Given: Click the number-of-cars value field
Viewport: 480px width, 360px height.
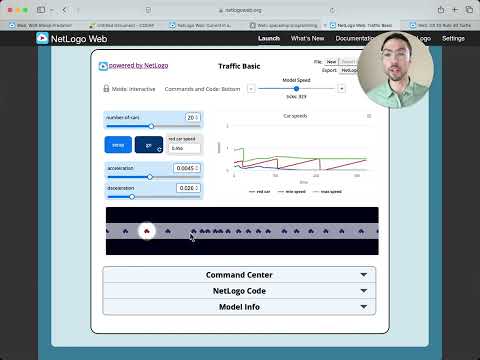Looking at the screenshot, I should (193, 117).
